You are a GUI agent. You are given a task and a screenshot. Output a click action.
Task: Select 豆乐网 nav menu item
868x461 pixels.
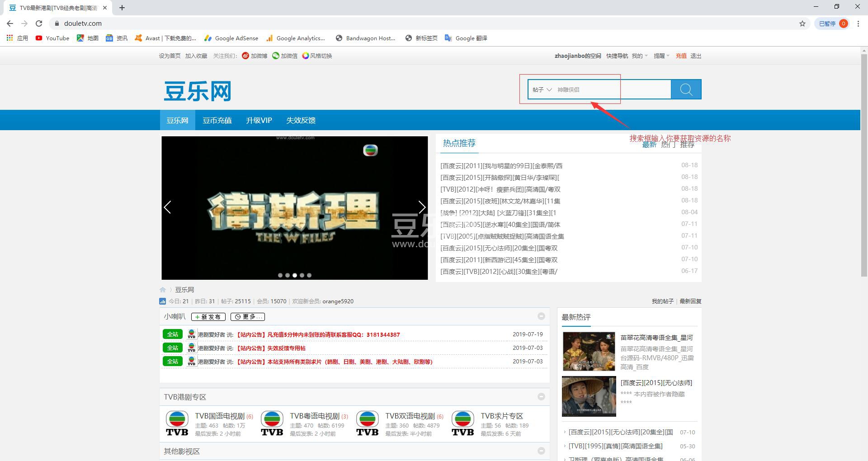pyautogui.click(x=177, y=120)
